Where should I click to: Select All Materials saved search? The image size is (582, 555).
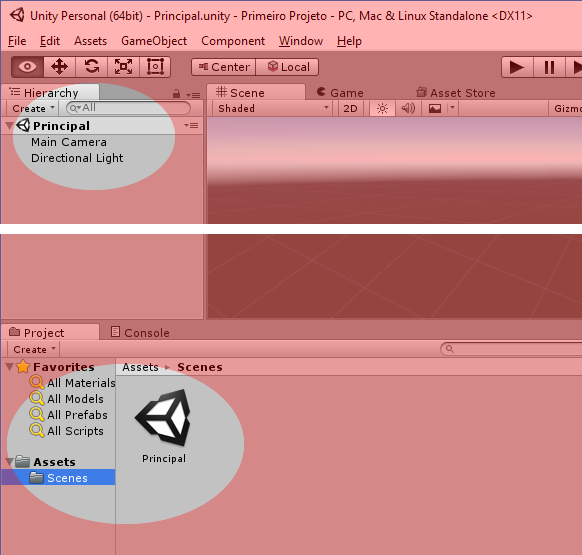point(73,383)
